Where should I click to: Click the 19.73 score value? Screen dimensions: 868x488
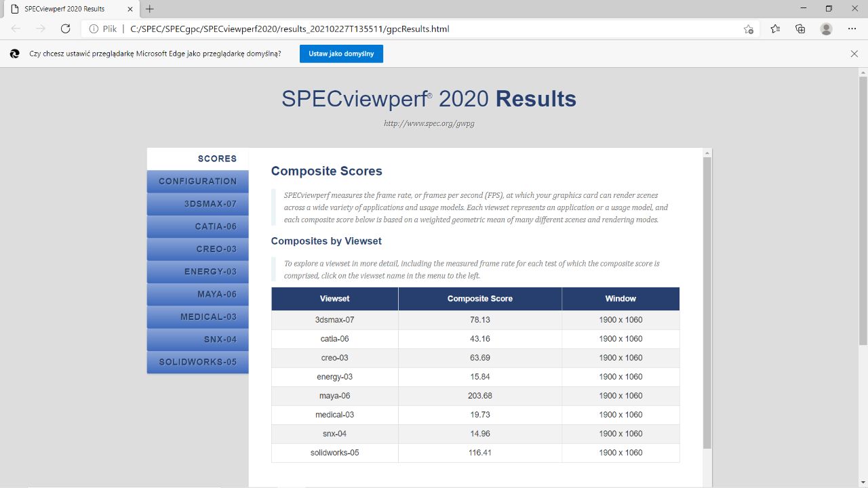(479, 415)
